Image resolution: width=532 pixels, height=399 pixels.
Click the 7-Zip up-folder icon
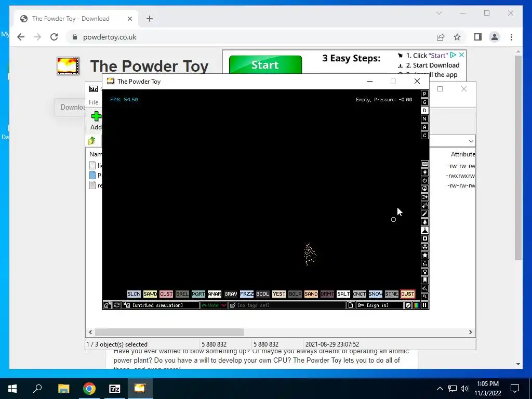tap(92, 141)
